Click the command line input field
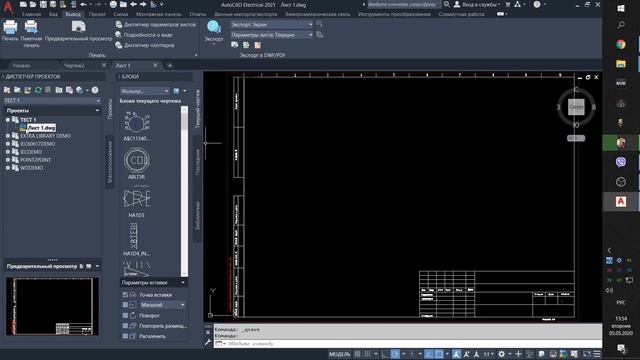The height and width of the screenshot is (360, 640). [408, 344]
